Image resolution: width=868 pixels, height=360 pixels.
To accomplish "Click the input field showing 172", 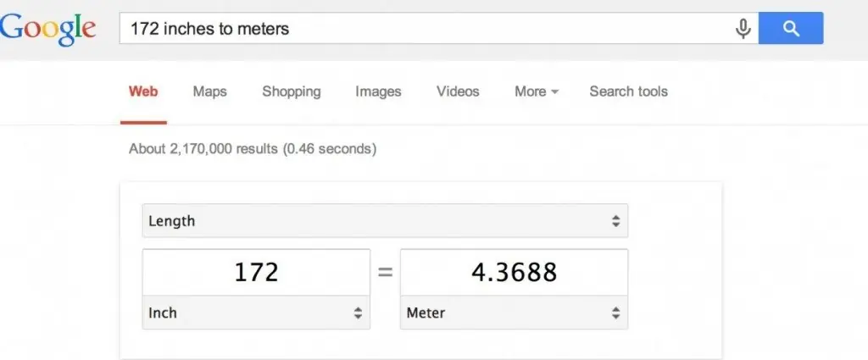I will pos(256,272).
